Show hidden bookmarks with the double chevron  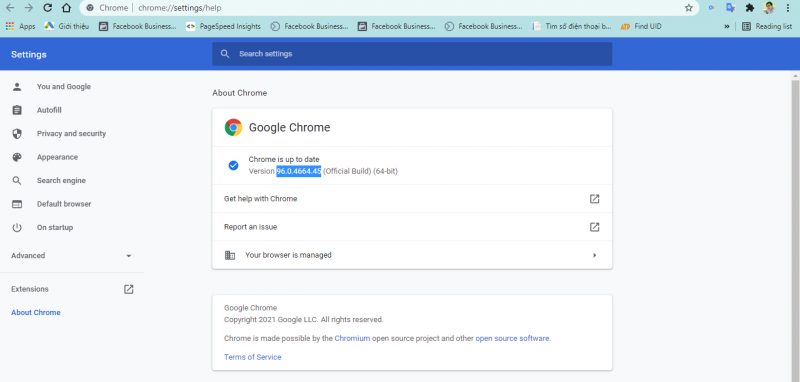[727, 27]
